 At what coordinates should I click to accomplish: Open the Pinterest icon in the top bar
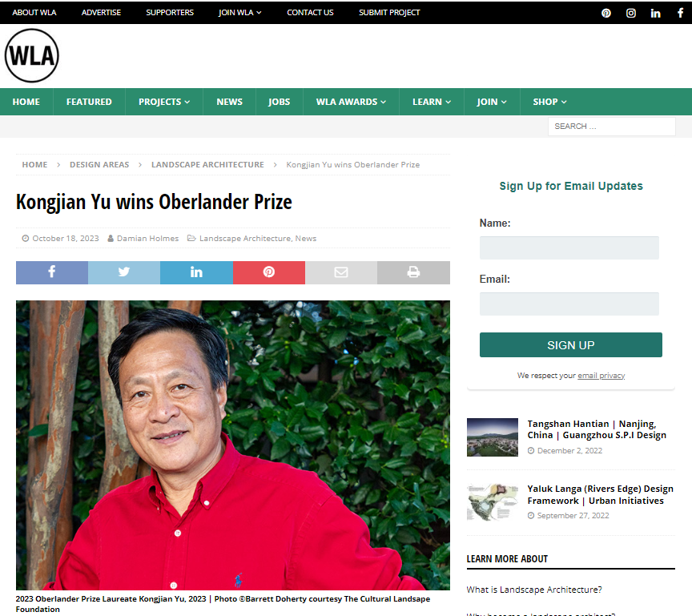[x=606, y=13]
